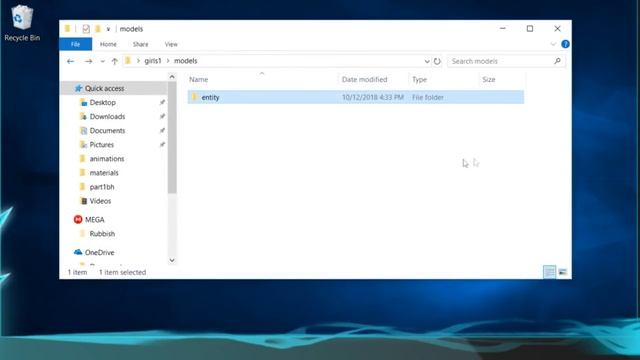Switch to Large icons view button
This screenshot has width=640, height=360.
(563, 272)
